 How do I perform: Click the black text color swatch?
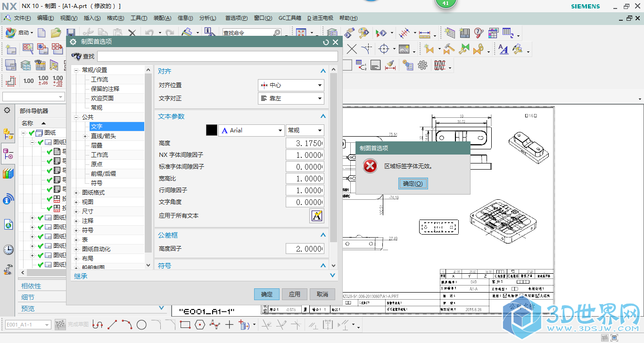click(212, 131)
